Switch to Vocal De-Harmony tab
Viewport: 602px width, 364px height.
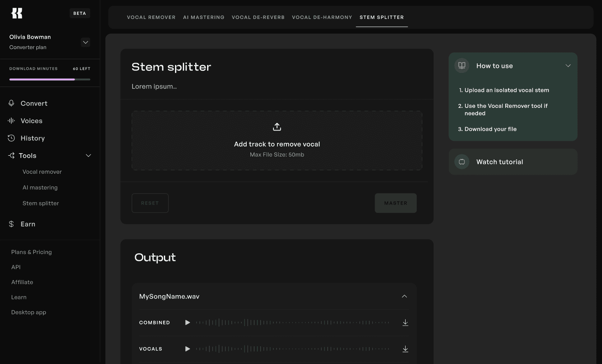(322, 17)
